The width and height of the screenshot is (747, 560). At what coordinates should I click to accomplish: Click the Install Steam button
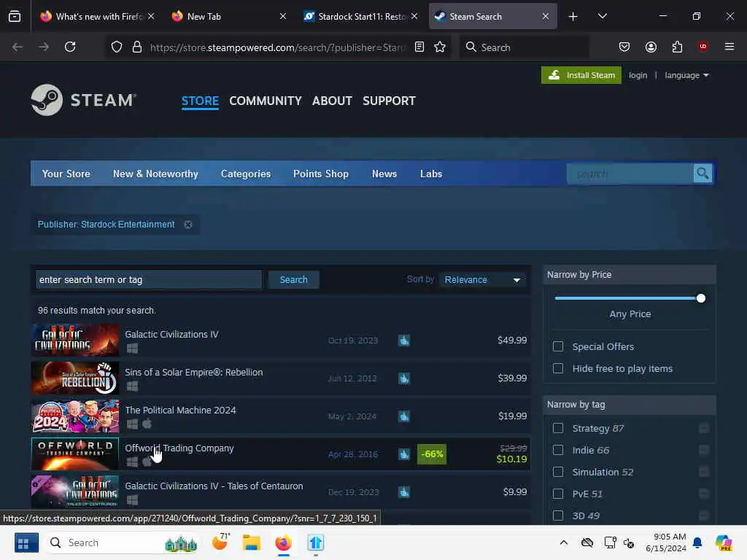click(581, 75)
